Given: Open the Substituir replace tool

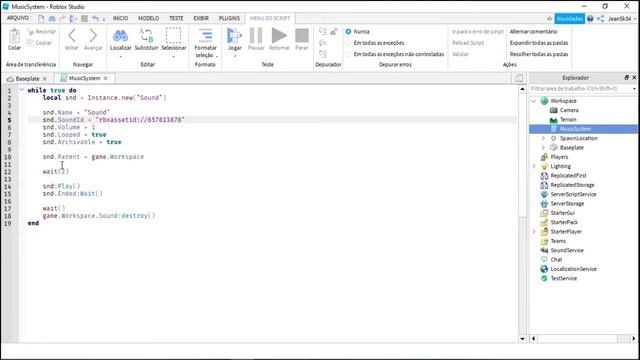Looking at the screenshot, I should (x=146, y=36).
